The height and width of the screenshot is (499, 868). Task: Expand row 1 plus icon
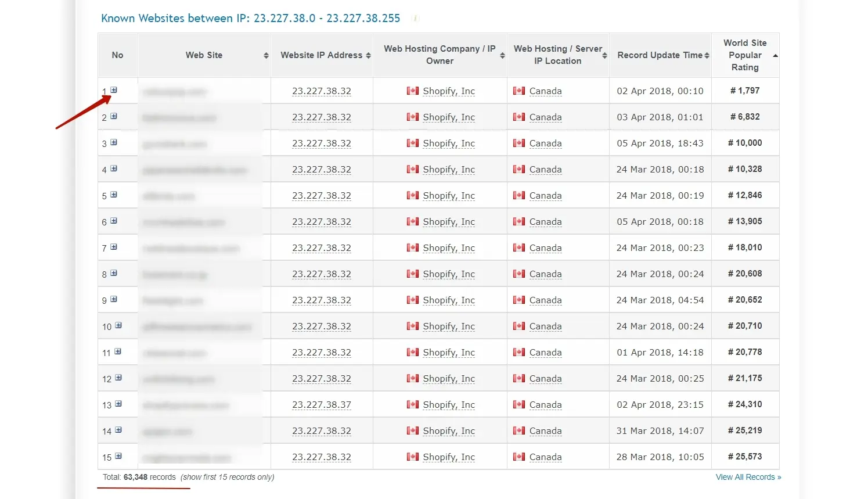114,90
